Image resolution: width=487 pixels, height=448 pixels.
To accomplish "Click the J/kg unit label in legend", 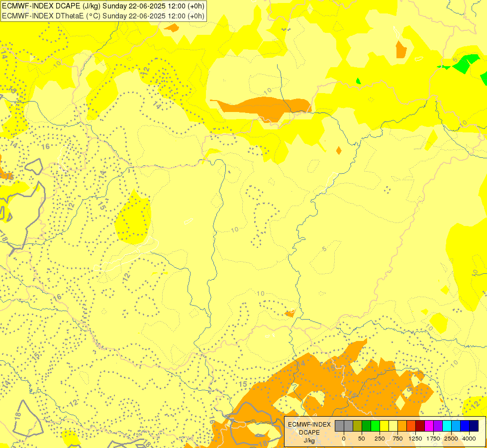I will tap(309, 441).
